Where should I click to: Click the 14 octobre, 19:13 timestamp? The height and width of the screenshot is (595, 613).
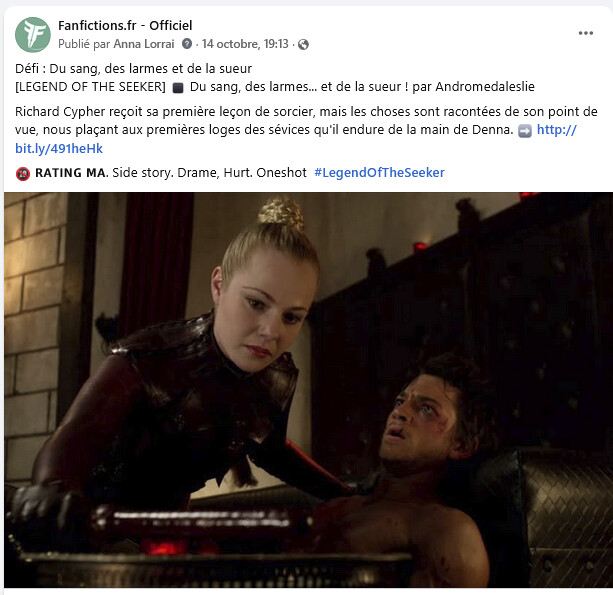pos(245,44)
